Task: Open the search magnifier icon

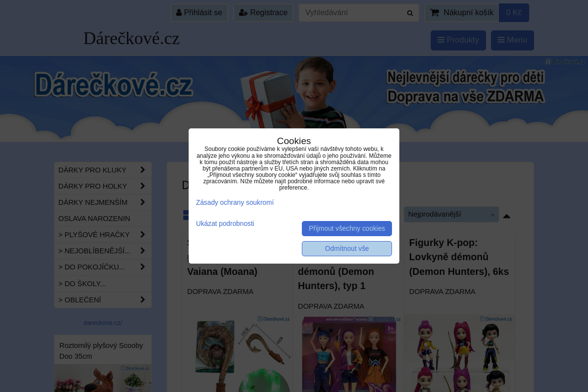Action: coord(410,13)
